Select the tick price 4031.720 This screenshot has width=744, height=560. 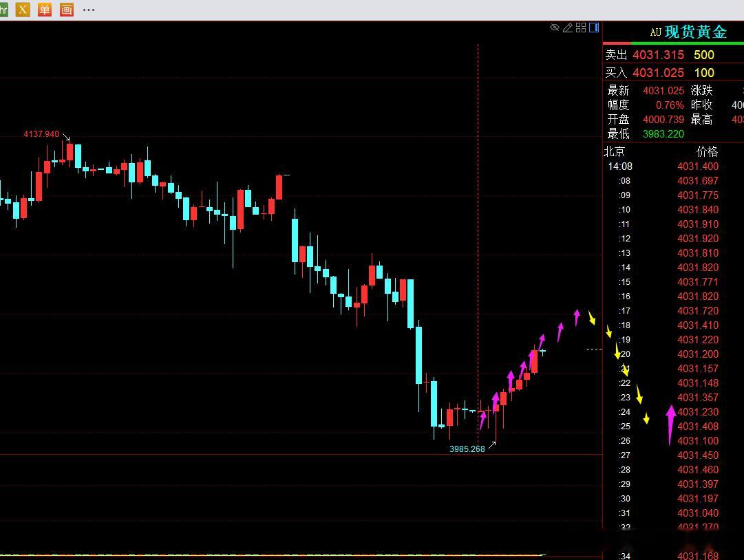point(698,311)
